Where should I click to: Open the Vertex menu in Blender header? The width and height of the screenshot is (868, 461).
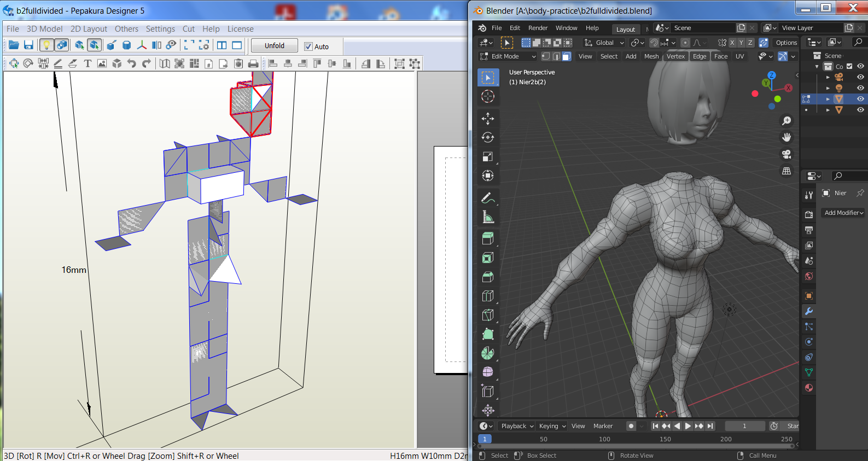[x=675, y=56]
